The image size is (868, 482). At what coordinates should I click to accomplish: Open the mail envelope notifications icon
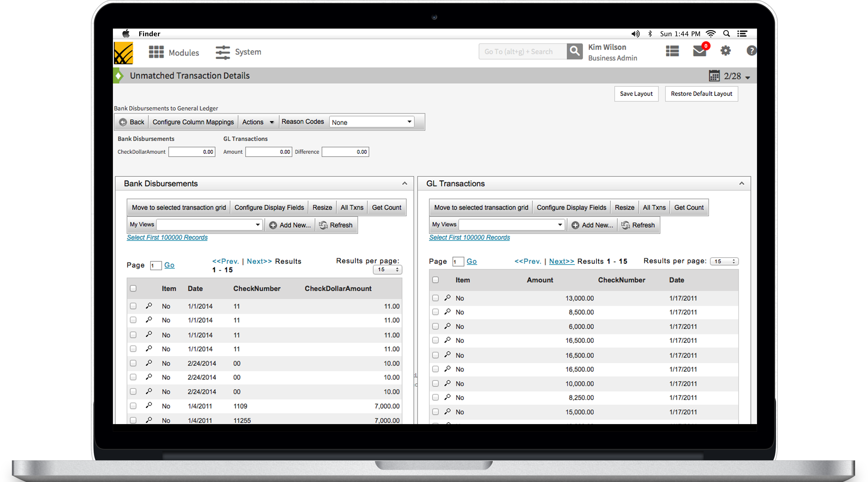click(700, 51)
